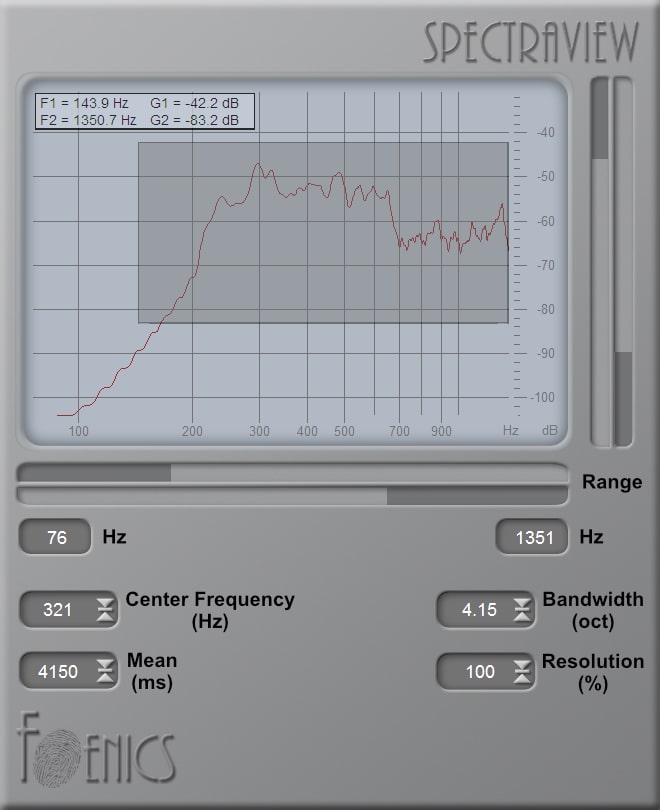Click the up arrow for Center Frequency
The image size is (660, 810).
tap(105, 603)
